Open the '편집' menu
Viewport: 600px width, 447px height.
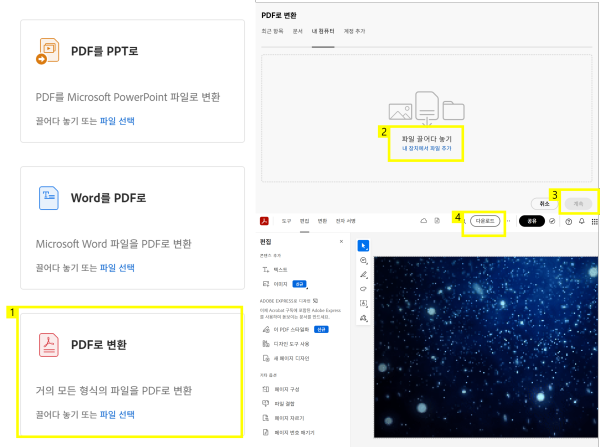(305, 221)
